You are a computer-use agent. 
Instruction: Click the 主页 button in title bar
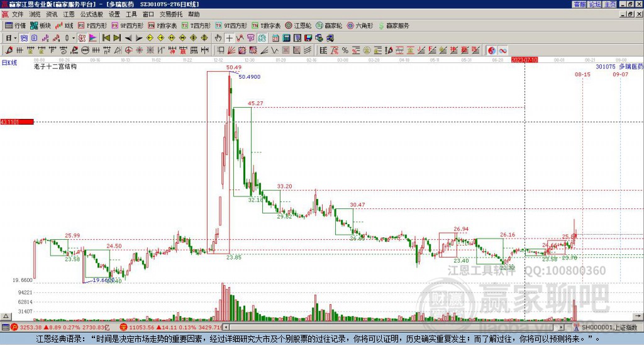610,4
